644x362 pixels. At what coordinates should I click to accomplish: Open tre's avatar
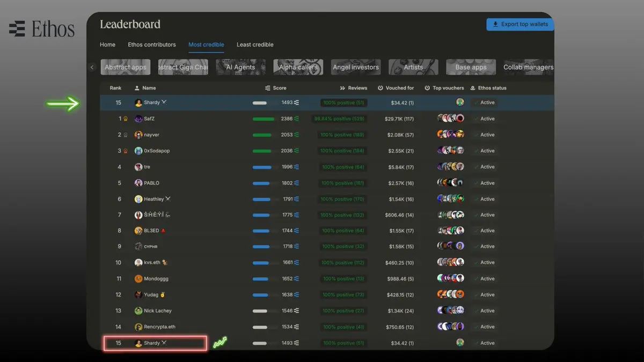tap(138, 167)
